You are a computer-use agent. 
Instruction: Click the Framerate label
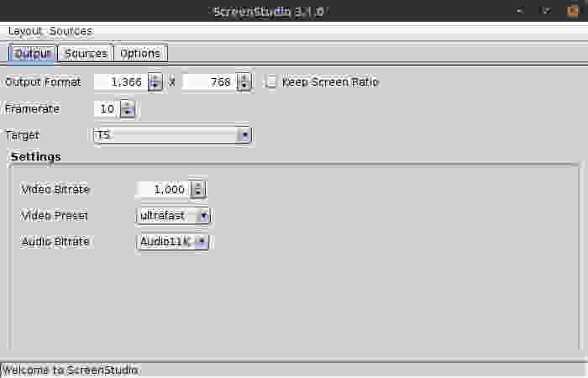pos(32,109)
